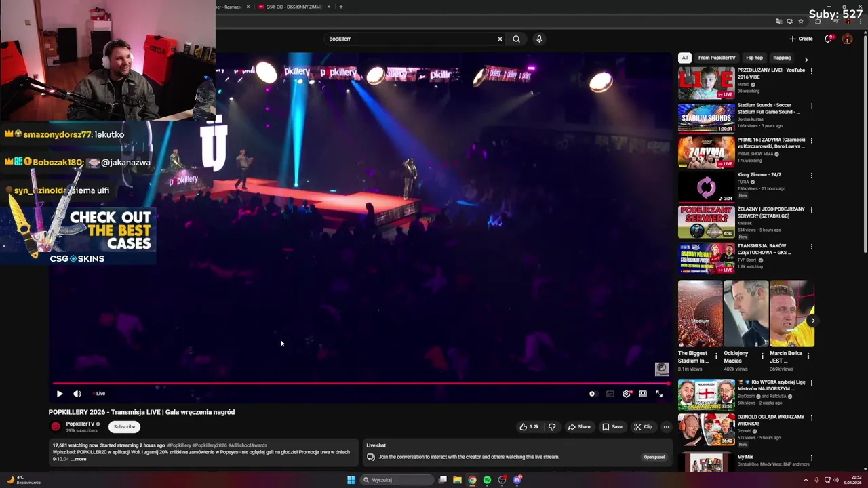Open the player settings gear
This screenshot has width=868, height=488.
pyautogui.click(x=627, y=394)
